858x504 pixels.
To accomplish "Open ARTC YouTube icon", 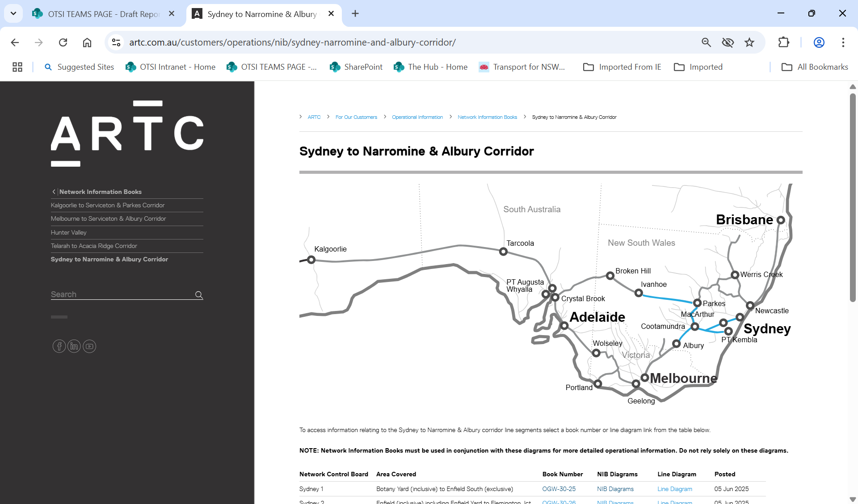I will [89, 346].
